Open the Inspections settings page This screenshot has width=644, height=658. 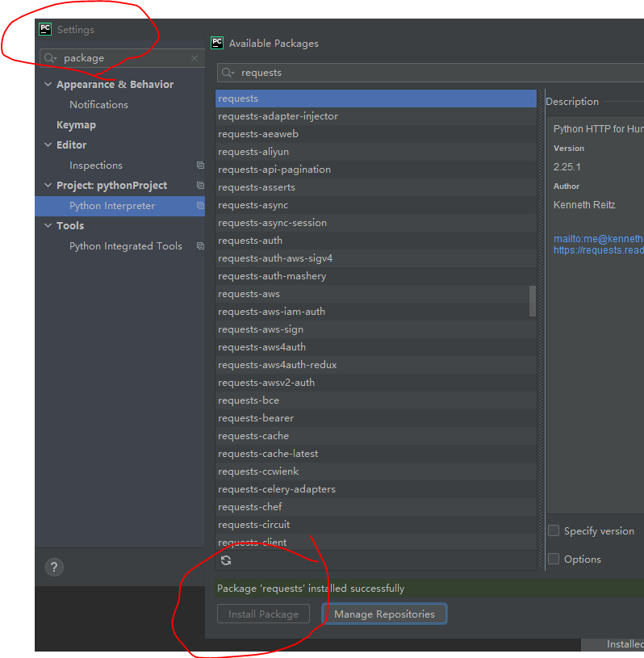(96, 166)
